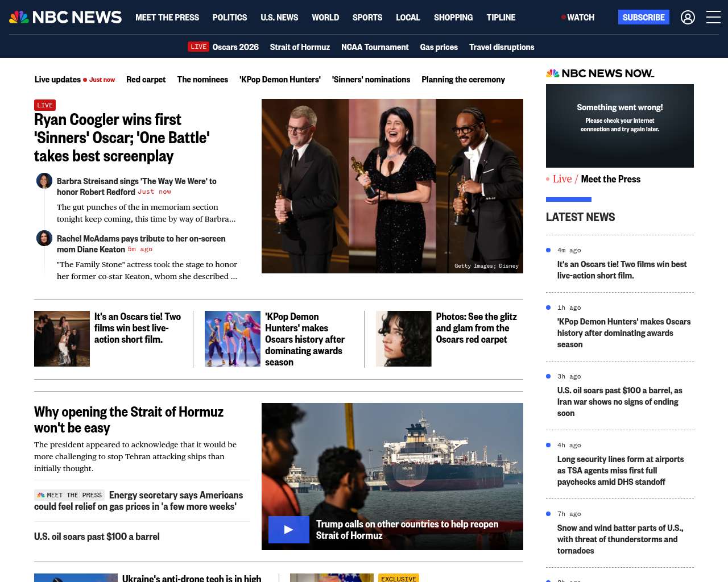Open latest news TSA security lines item

(621, 471)
